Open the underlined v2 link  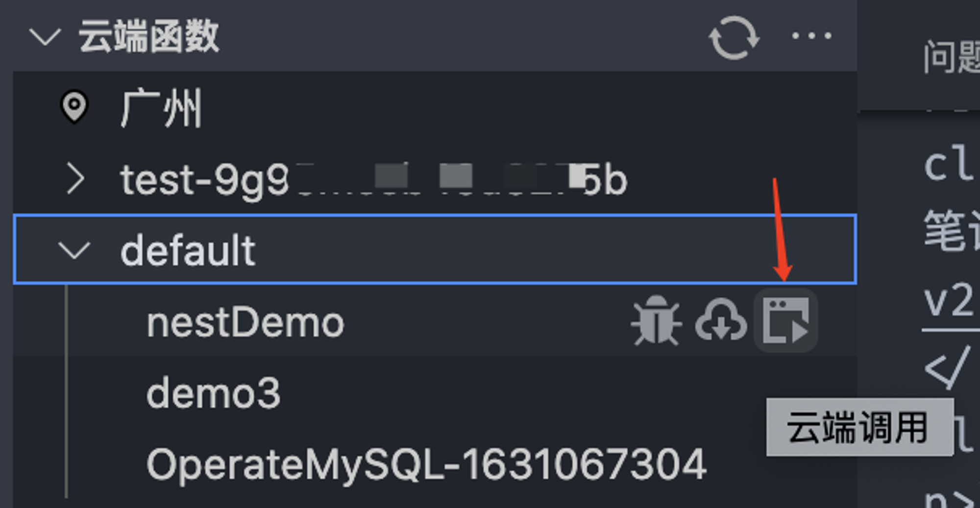click(x=949, y=300)
